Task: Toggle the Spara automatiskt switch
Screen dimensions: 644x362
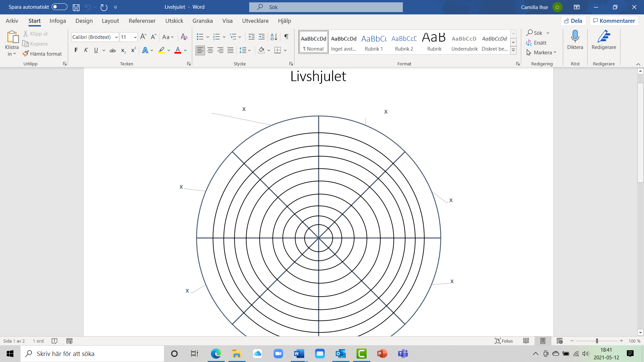Action: pos(59,7)
